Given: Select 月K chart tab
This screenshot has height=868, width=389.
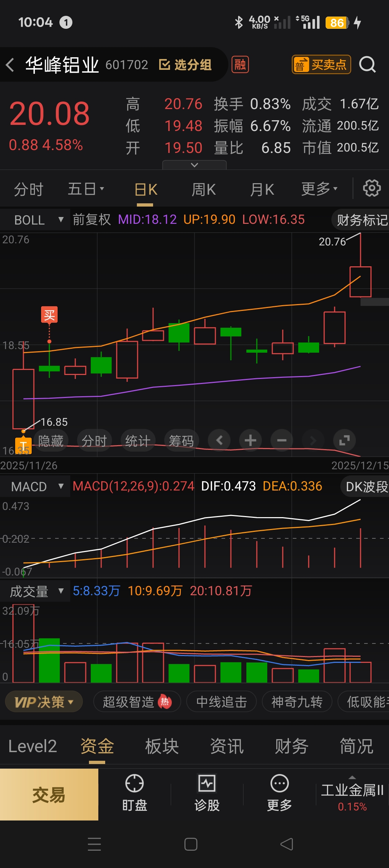Looking at the screenshot, I should pos(262,189).
